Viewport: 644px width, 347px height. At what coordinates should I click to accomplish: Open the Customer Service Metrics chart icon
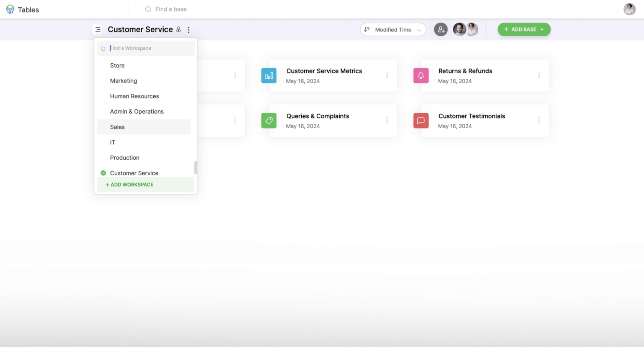(269, 76)
